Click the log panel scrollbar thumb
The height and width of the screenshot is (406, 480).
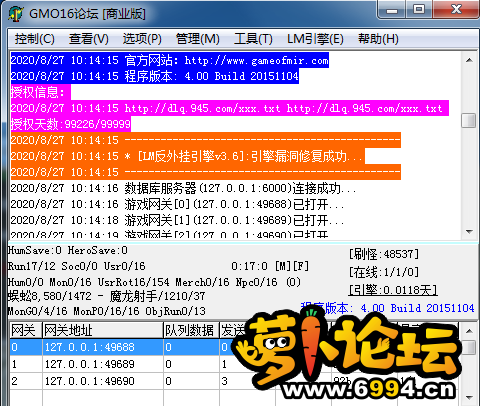pos(469,120)
